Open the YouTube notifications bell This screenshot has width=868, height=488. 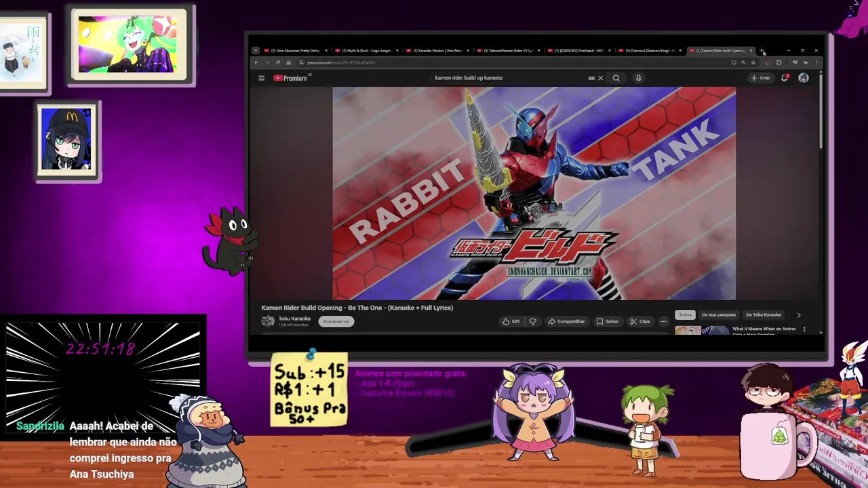[x=785, y=78]
